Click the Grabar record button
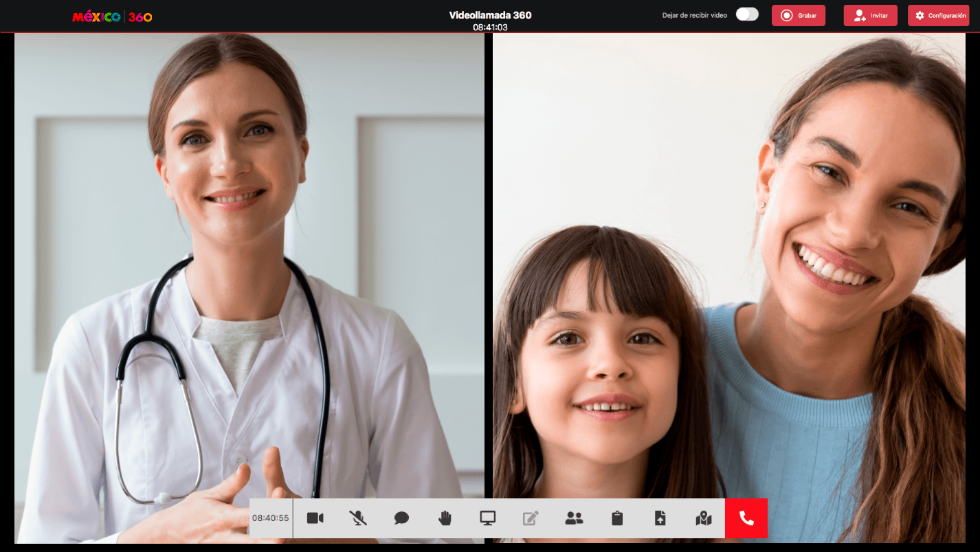Screen dimensions: 980x552 tap(798, 15)
